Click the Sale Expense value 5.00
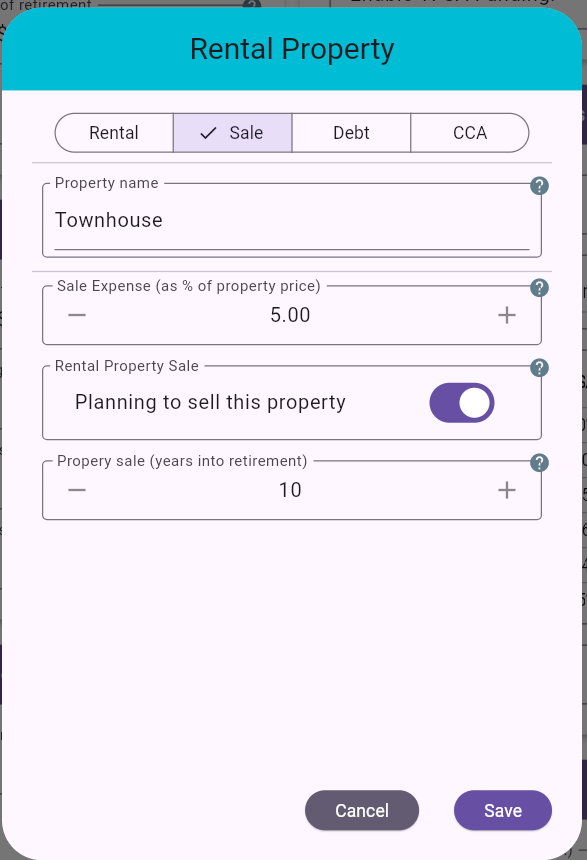This screenshot has height=860, width=587. pyautogui.click(x=291, y=314)
